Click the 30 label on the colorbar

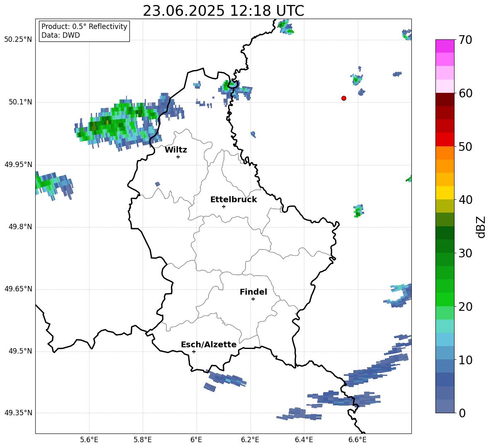pos(465,253)
